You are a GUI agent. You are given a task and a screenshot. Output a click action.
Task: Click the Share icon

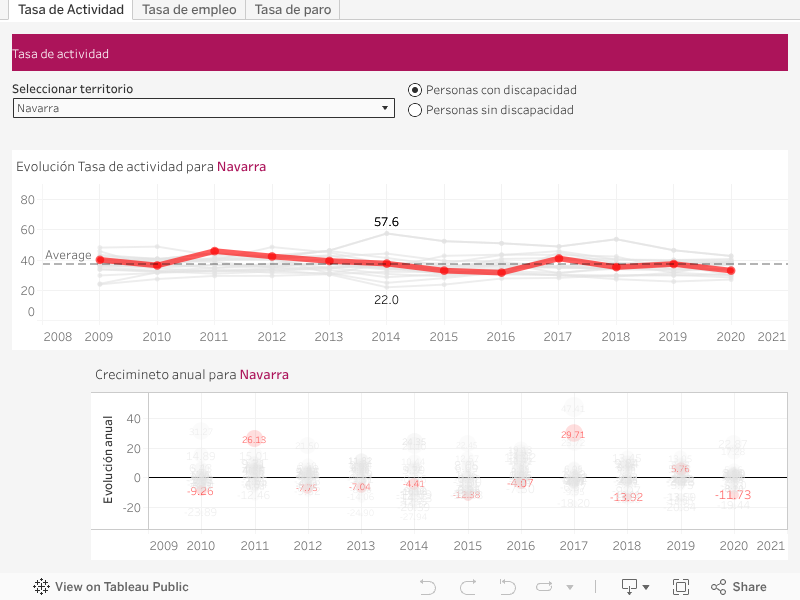tap(739, 587)
